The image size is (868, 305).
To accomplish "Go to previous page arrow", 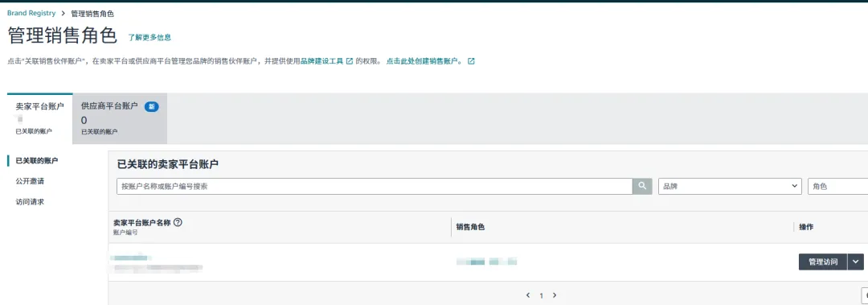I will pos(528,295).
